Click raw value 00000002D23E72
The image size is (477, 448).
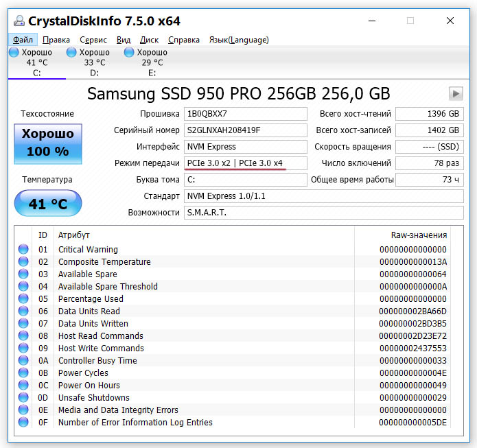tap(412, 335)
